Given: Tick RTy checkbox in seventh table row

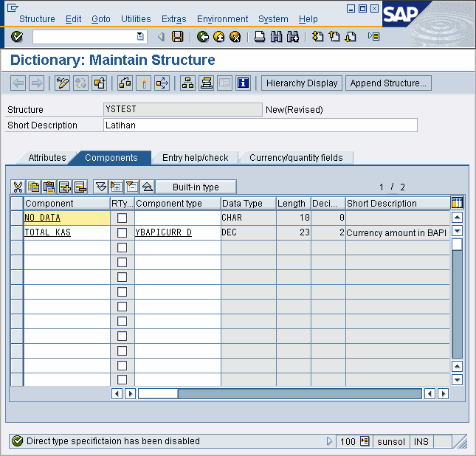Looking at the screenshot, I should [122, 307].
